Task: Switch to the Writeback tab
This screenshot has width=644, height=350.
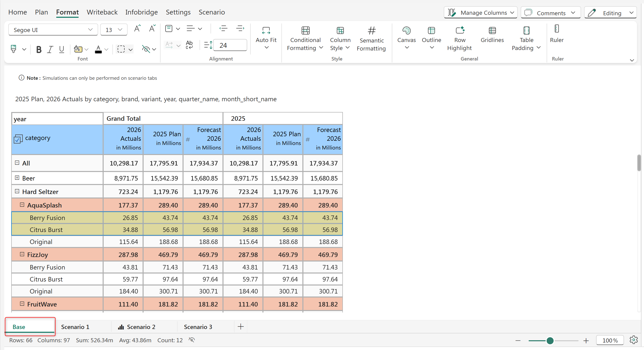Action: 102,12
